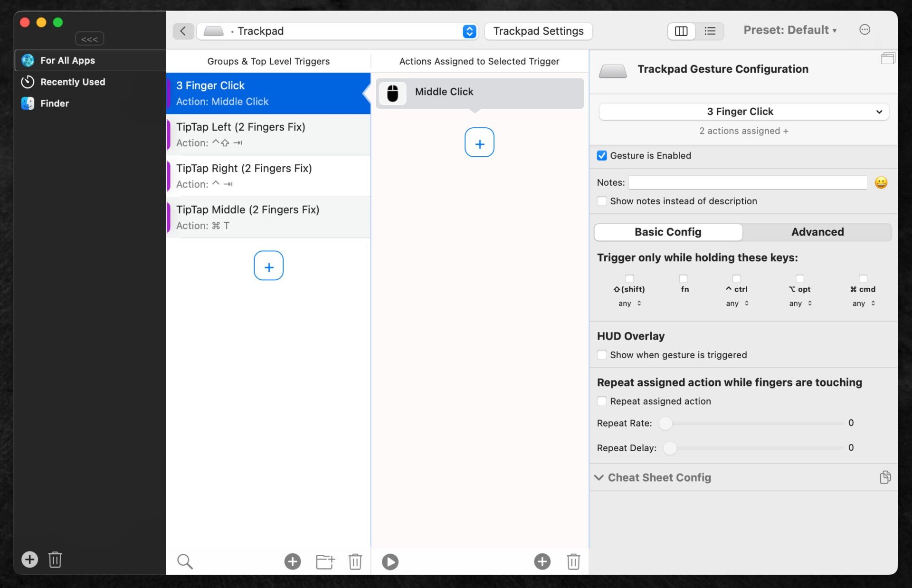Viewport: 912px width, 588px height.
Task: Click the add new folder icon
Action: 325,561
